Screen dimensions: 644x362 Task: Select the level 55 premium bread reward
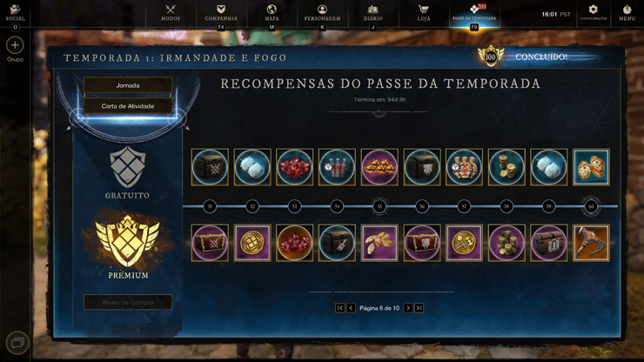pos(379,243)
